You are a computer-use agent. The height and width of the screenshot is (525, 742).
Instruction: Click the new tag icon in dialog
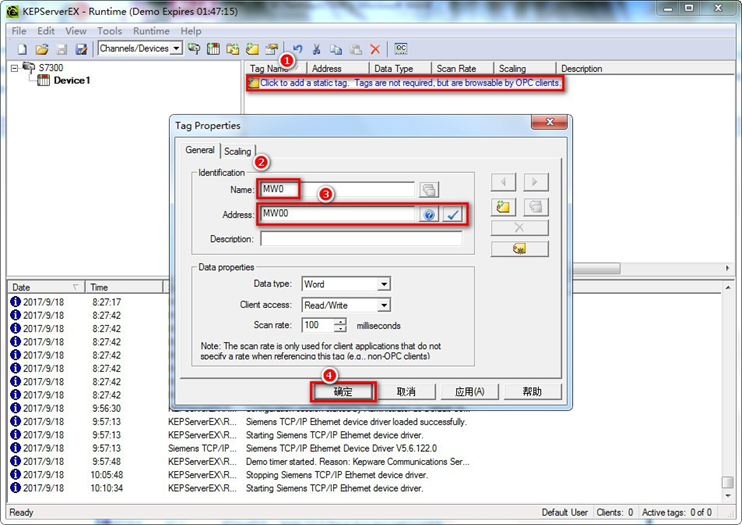point(503,207)
